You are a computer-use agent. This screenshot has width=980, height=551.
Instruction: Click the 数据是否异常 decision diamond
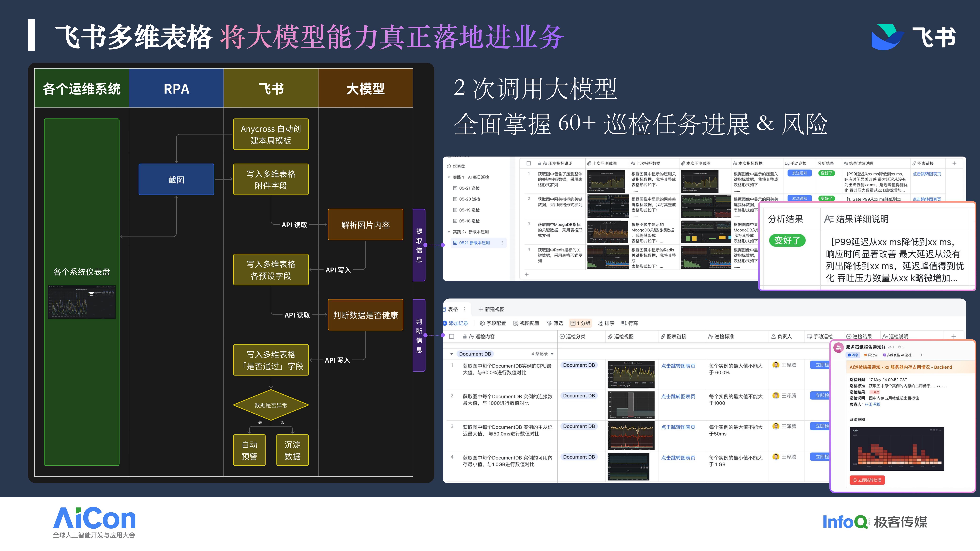pyautogui.click(x=271, y=405)
